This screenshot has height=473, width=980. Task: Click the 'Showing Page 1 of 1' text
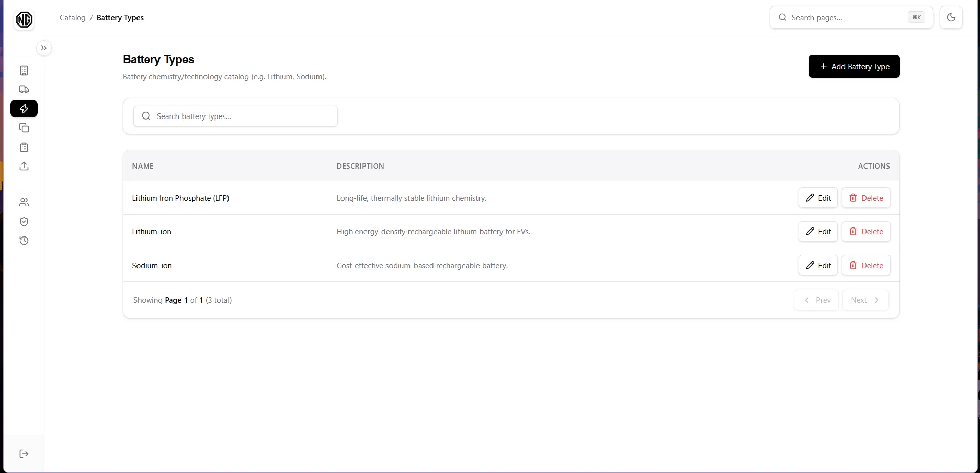[x=168, y=300]
